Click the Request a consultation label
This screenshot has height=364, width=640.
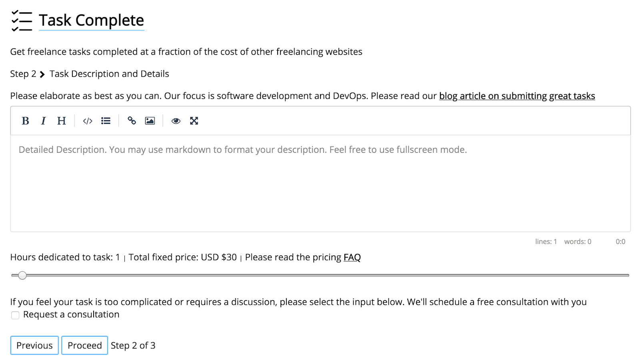pyautogui.click(x=71, y=314)
